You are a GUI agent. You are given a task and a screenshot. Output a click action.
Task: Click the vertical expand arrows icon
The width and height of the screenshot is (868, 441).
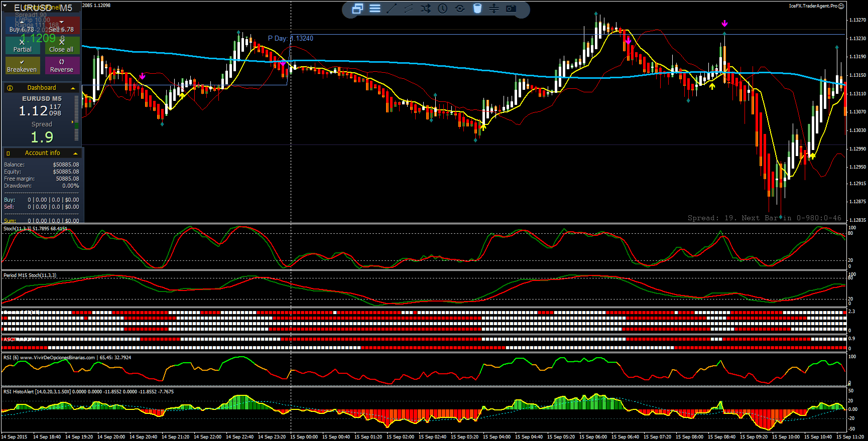click(x=494, y=9)
